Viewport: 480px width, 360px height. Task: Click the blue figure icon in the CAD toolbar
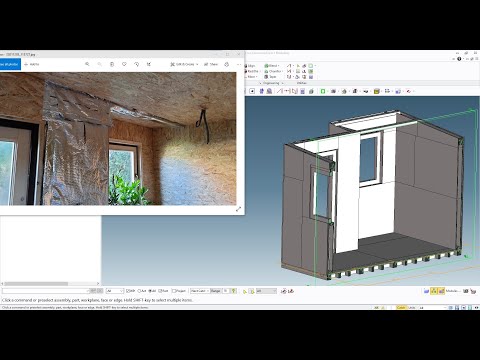coord(262,91)
